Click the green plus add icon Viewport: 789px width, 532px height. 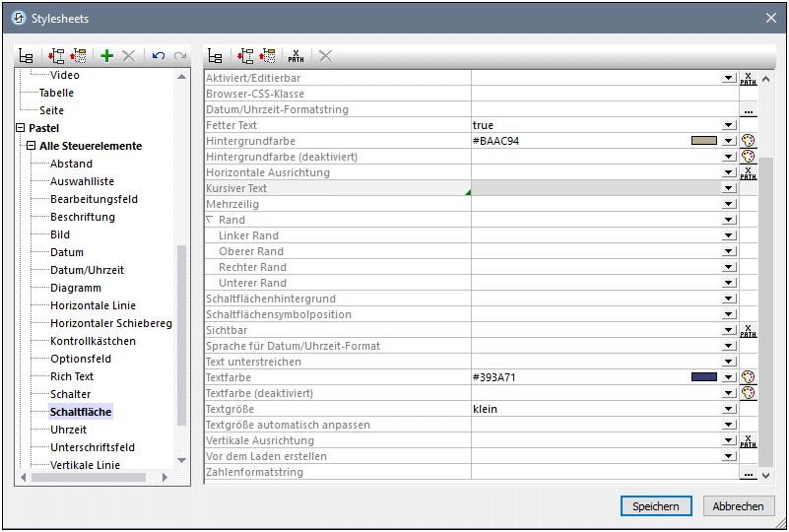pyautogui.click(x=107, y=56)
